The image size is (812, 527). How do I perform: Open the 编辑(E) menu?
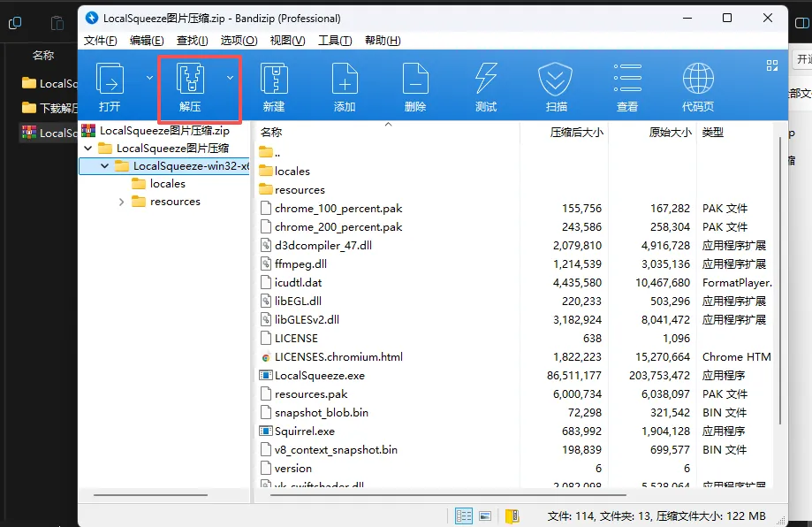[147, 41]
